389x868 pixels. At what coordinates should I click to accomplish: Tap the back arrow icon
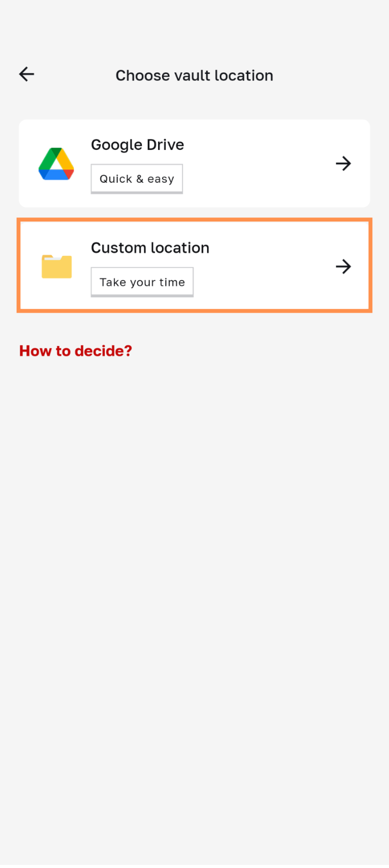click(27, 74)
